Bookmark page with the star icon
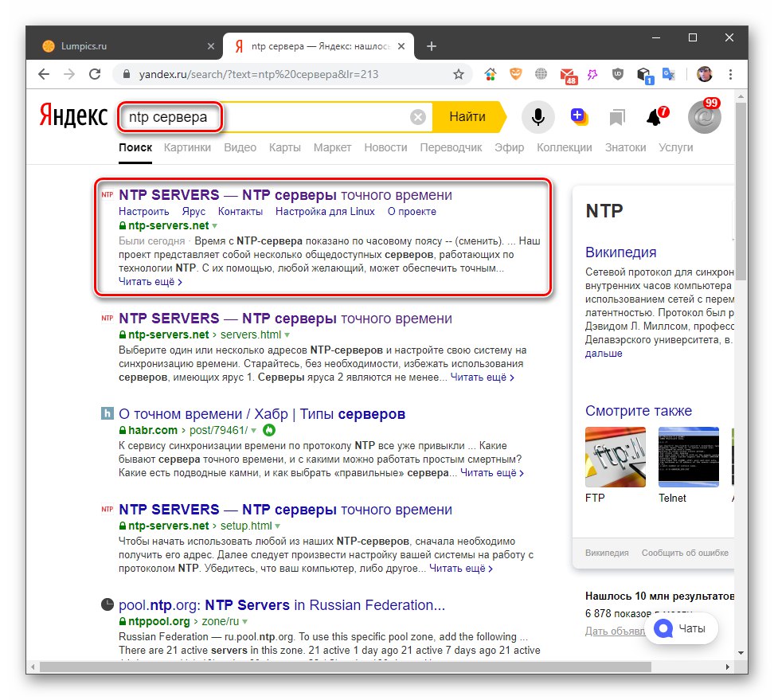 [459, 74]
